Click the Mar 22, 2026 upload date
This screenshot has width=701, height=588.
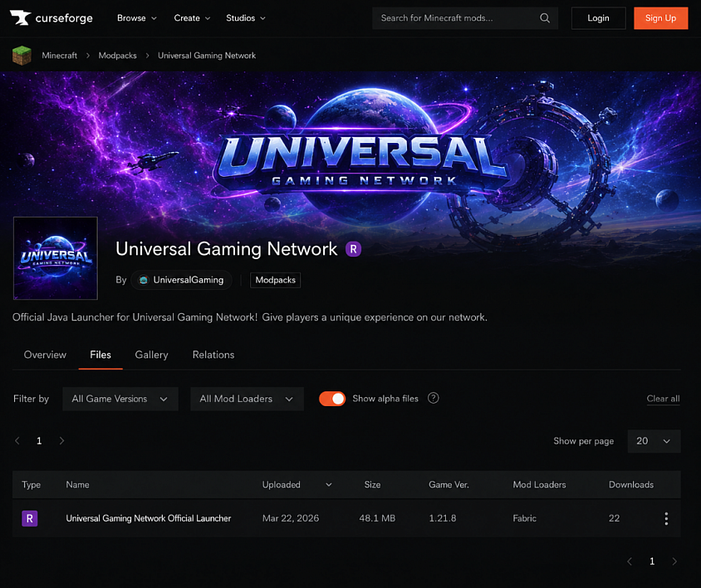pyautogui.click(x=291, y=518)
